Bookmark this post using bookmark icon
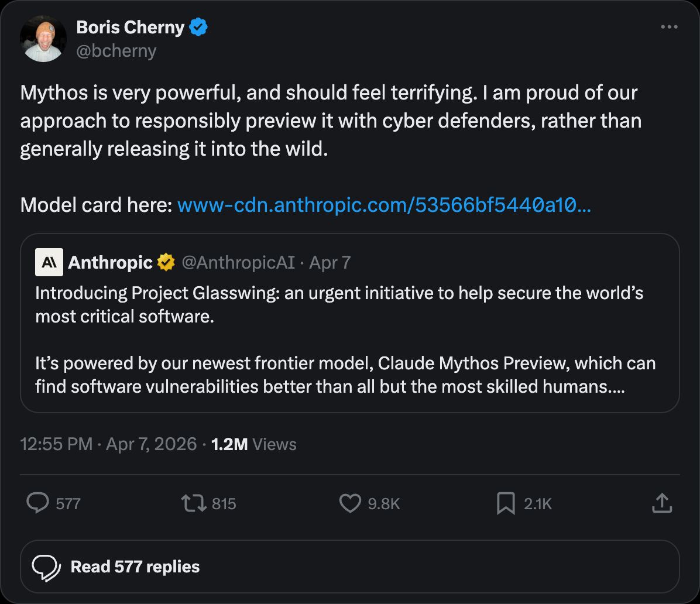The height and width of the screenshot is (604, 700). coord(506,503)
